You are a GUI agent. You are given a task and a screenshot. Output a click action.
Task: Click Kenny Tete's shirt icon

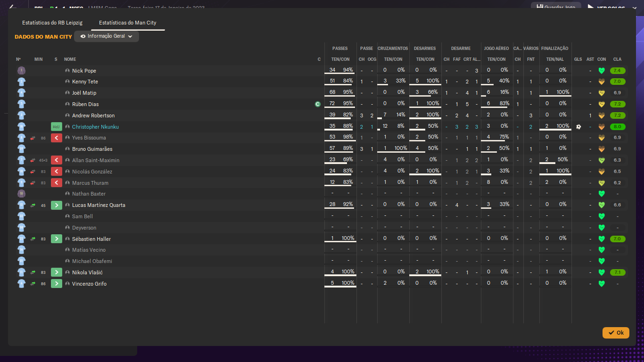click(x=21, y=82)
